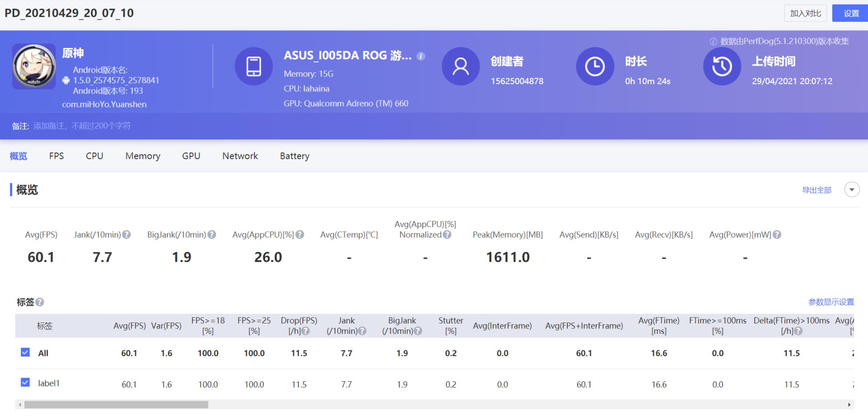868x418 pixels.
Task: Click the phone device icon
Action: pyautogui.click(x=254, y=66)
